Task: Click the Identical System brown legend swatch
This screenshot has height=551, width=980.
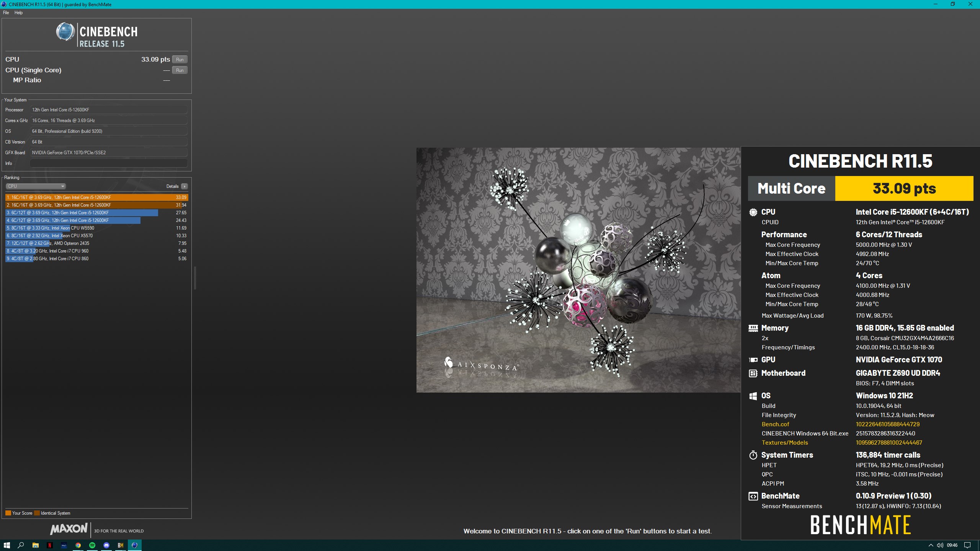Action: pyautogui.click(x=37, y=513)
